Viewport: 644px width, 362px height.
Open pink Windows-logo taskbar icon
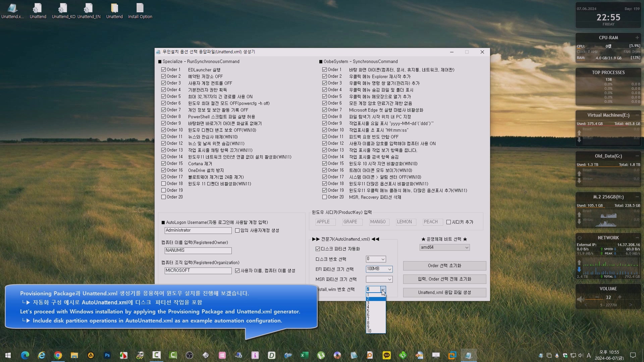[x=222, y=355]
